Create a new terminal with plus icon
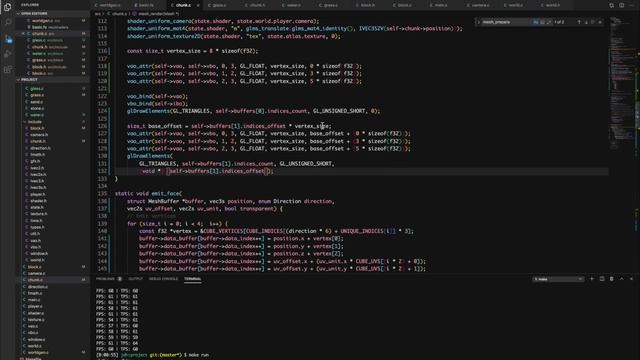Screen dimensions: 640x360 tap(592, 279)
